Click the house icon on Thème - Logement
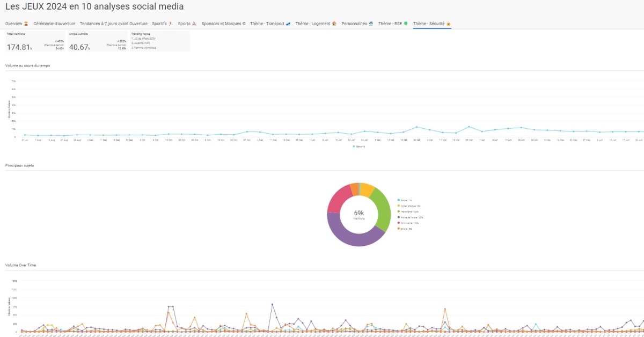Viewport: 644px width, 337px height. pos(333,23)
